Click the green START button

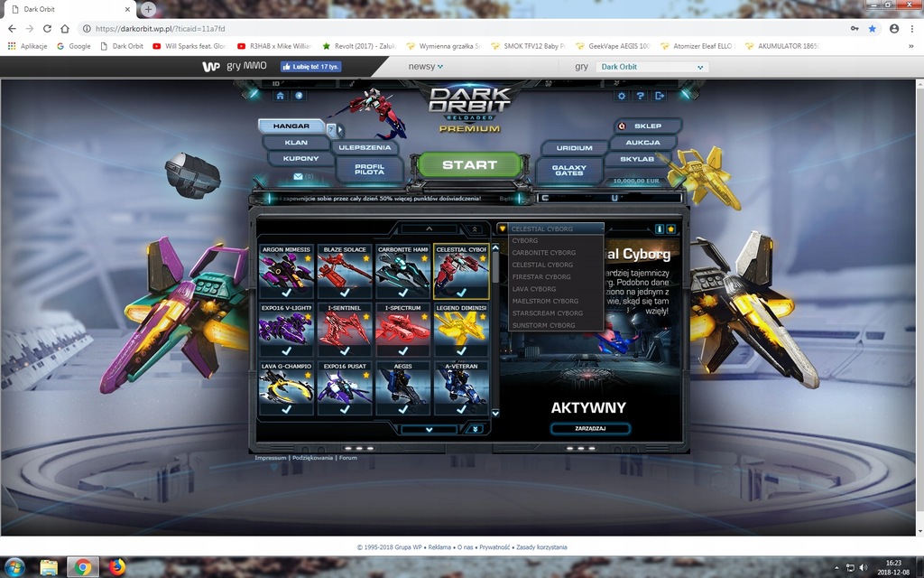point(469,165)
